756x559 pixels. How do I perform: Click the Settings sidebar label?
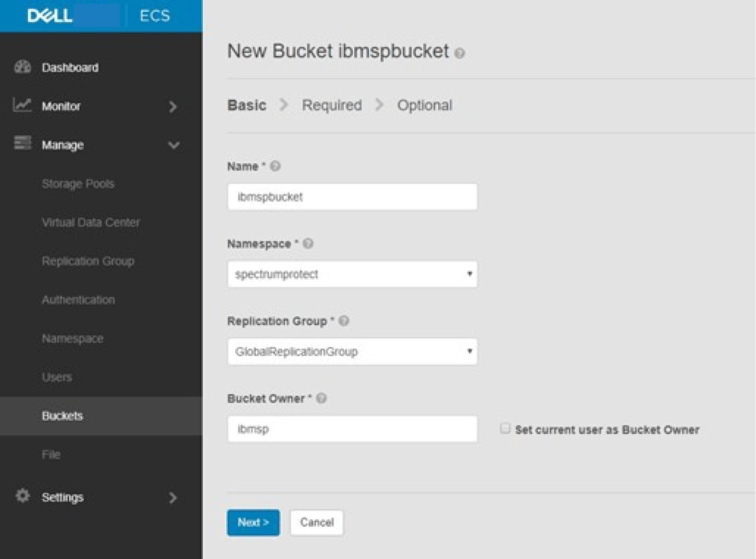pos(63,497)
